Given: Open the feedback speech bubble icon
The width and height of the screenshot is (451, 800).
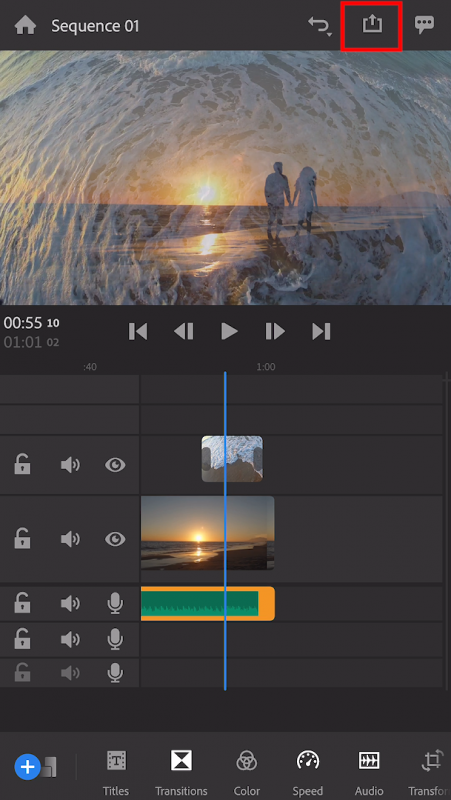Looking at the screenshot, I should pyautogui.click(x=424, y=26).
